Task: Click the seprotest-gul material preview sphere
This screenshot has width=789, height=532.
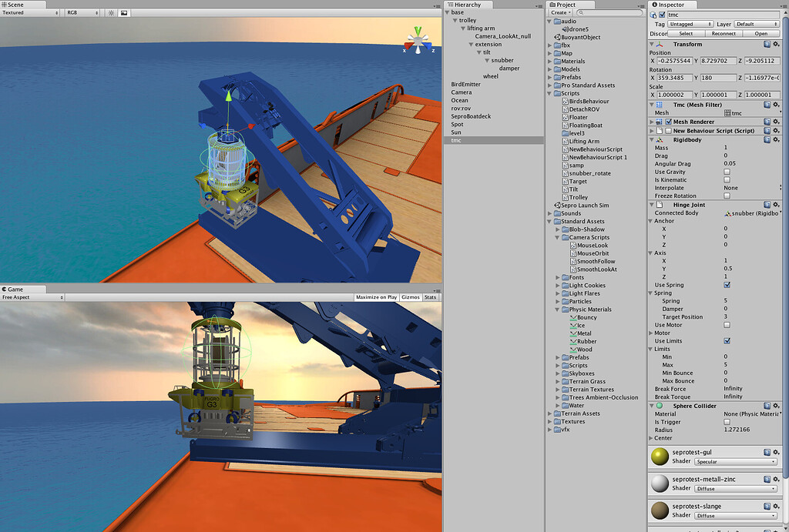Action: coord(659,457)
